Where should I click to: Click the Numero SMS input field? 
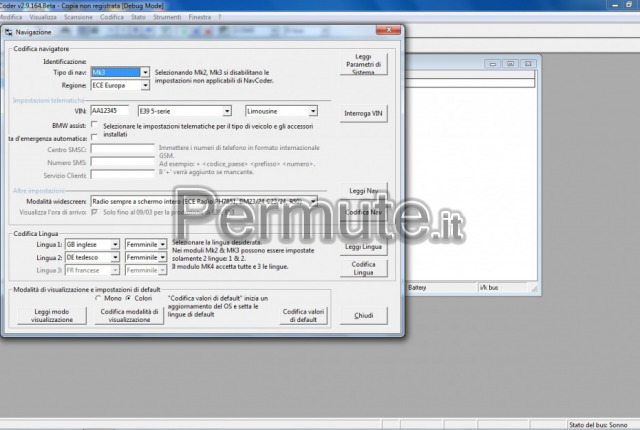[x=122, y=162]
